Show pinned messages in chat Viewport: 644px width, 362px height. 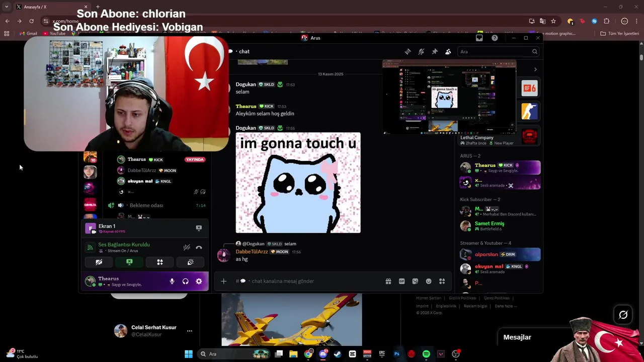(435, 51)
